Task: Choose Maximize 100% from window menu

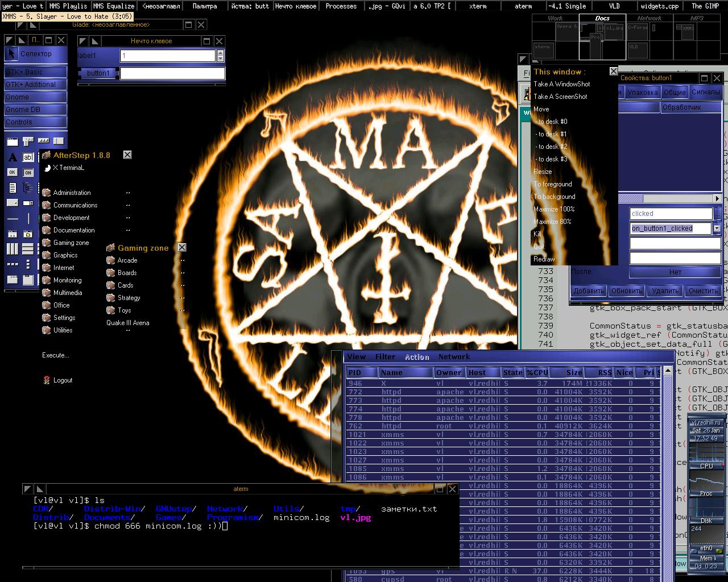Action: pos(554,209)
